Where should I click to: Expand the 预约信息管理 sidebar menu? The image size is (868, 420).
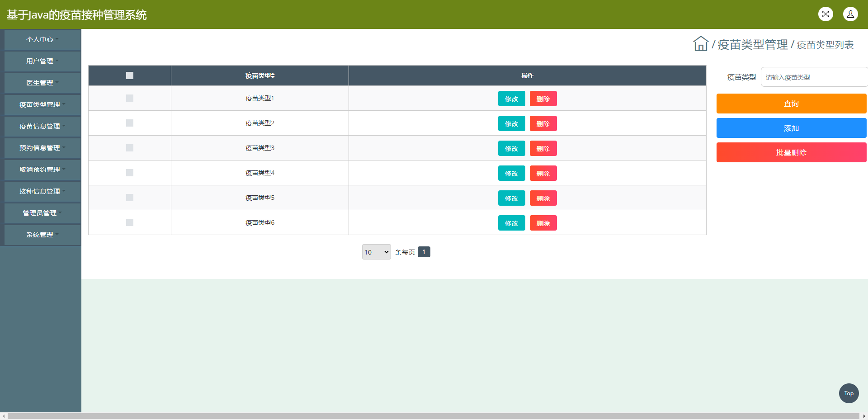click(x=42, y=148)
